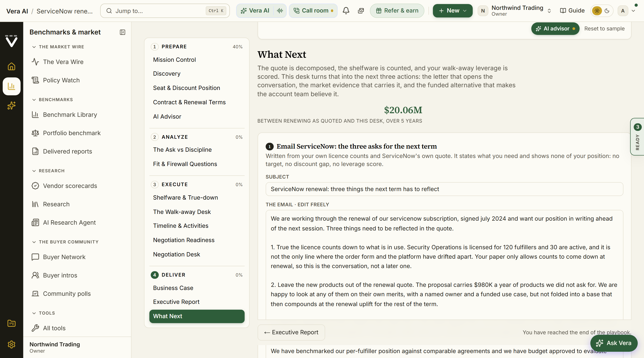644x358 pixels.
Task: Go back to Executive Report button
Action: tap(291, 332)
